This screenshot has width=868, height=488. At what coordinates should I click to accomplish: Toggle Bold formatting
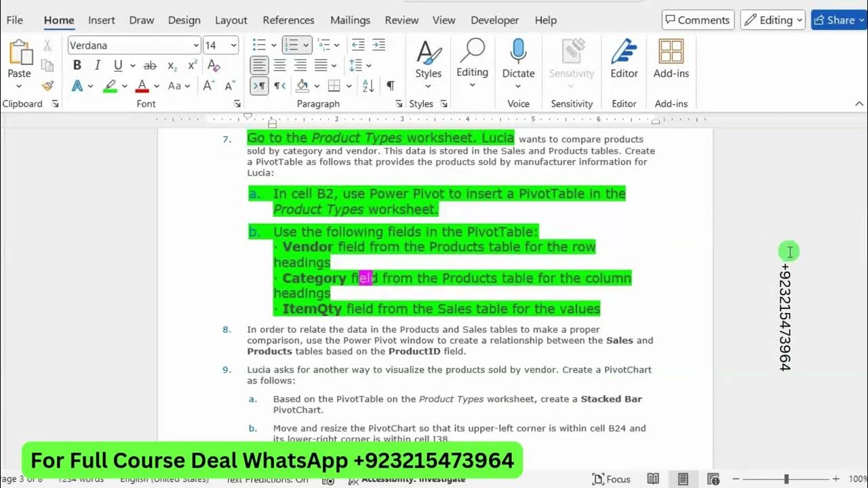pyautogui.click(x=77, y=66)
